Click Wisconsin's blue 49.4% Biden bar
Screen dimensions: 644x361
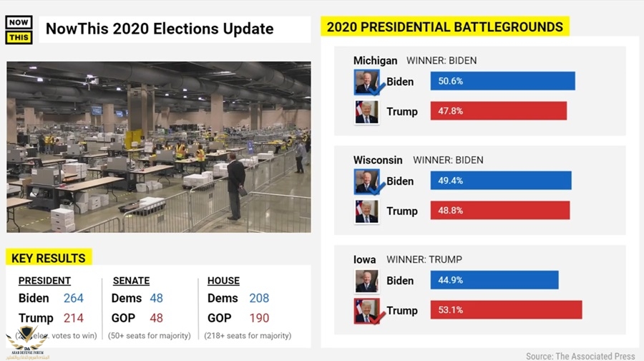click(500, 180)
